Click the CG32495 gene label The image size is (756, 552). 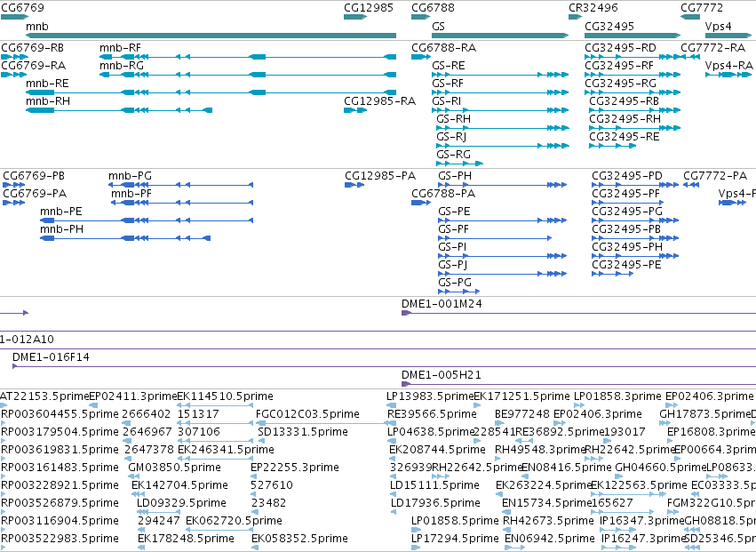click(609, 26)
